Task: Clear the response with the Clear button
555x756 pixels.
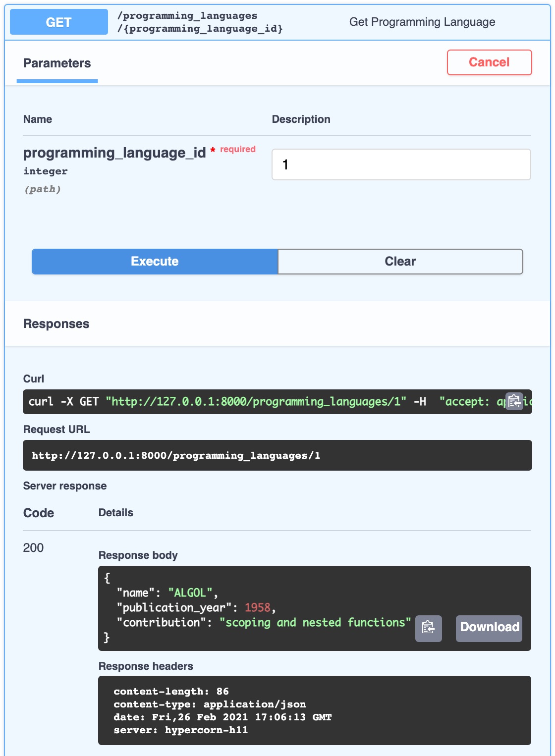Action: pyautogui.click(x=400, y=262)
